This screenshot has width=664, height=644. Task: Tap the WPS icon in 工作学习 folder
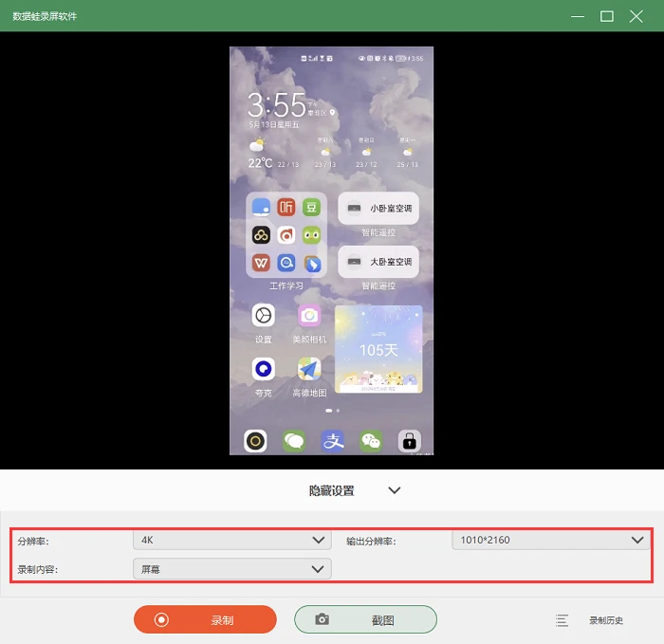(261, 264)
